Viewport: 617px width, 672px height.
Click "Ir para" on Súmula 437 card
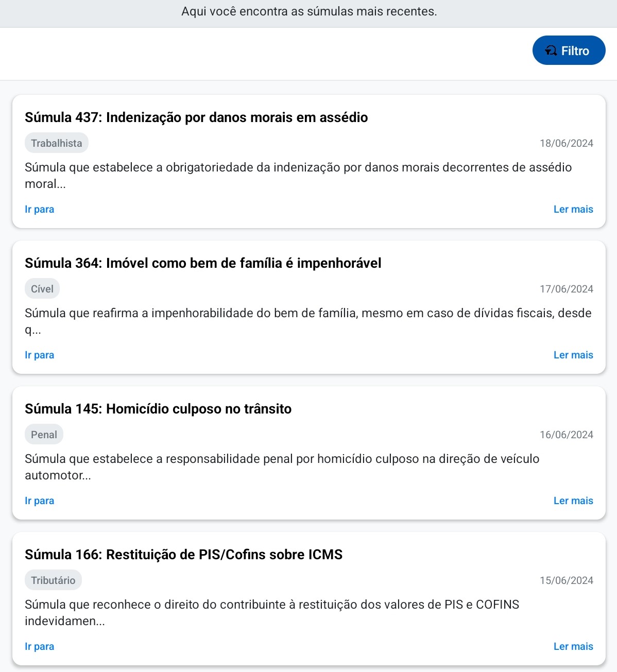click(x=40, y=210)
